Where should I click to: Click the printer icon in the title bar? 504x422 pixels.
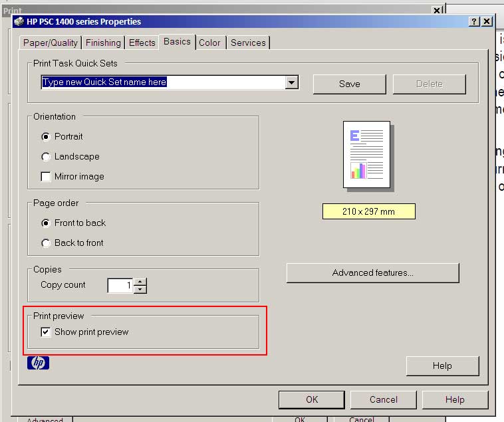[19, 21]
